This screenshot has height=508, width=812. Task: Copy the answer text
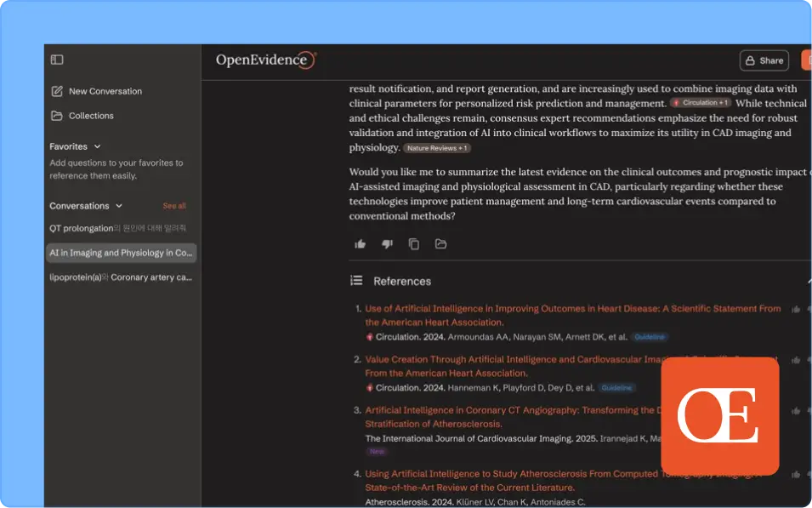click(x=414, y=244)
